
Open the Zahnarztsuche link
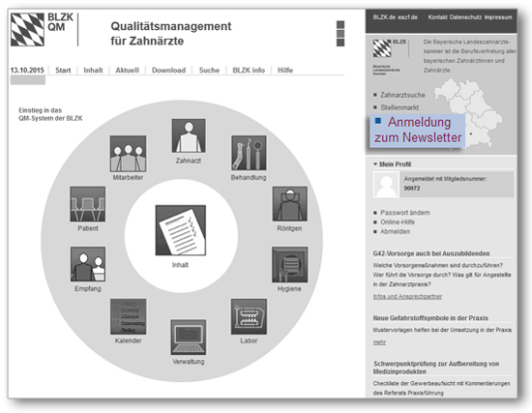click(402, 95)
